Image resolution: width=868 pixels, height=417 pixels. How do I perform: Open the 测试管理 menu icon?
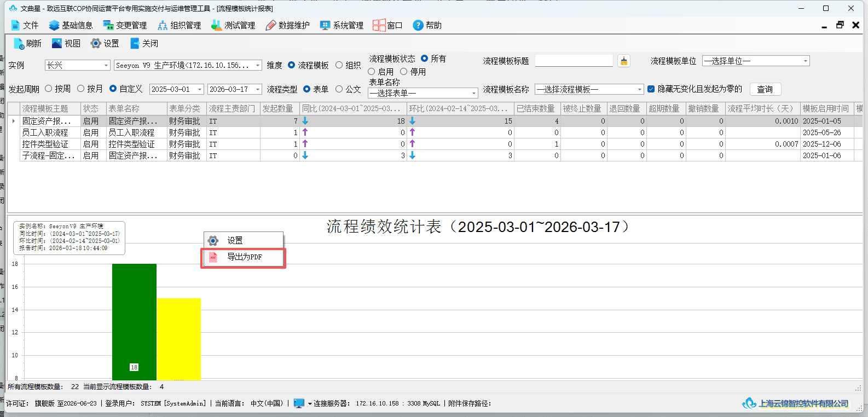point(216,25)
